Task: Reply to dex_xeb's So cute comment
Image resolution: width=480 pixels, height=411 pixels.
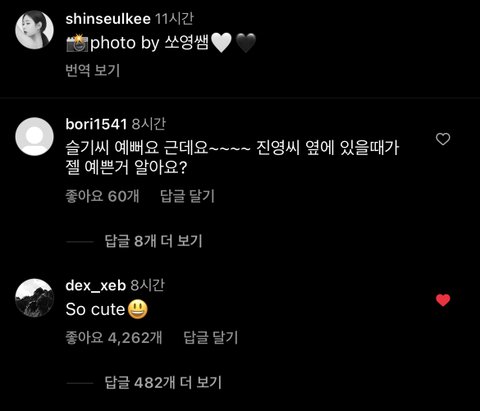Action: click(211, 338)
